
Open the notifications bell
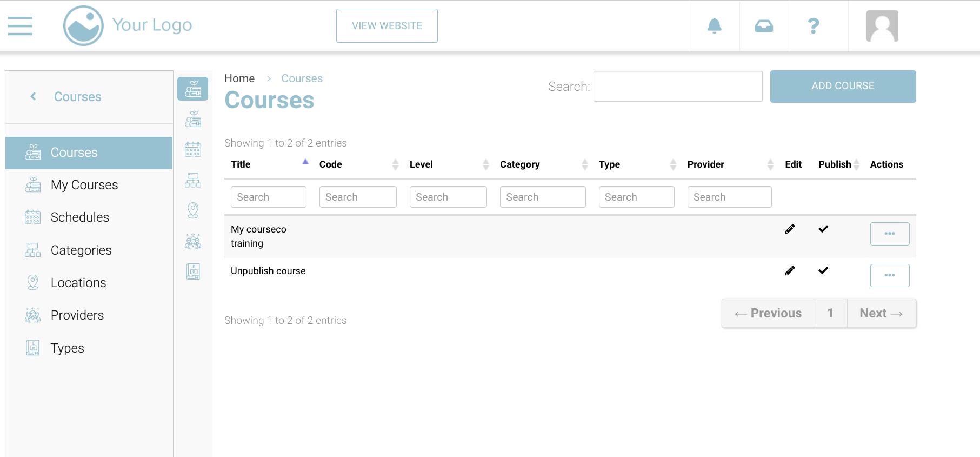pos(714,26)
